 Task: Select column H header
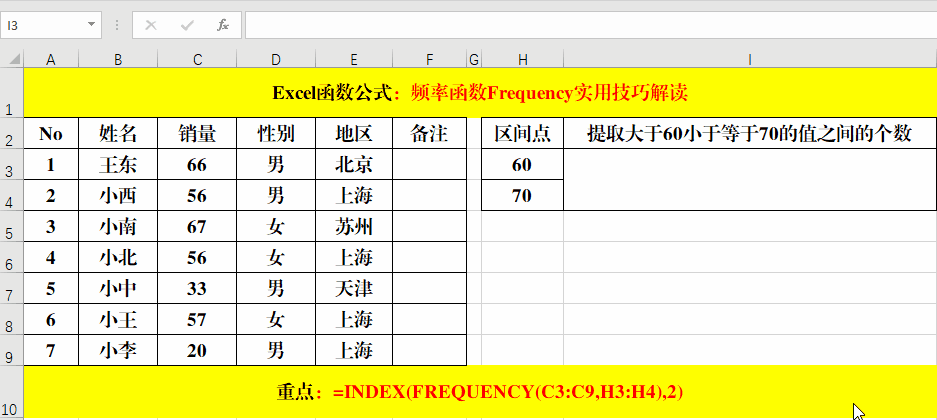(522, 59)
